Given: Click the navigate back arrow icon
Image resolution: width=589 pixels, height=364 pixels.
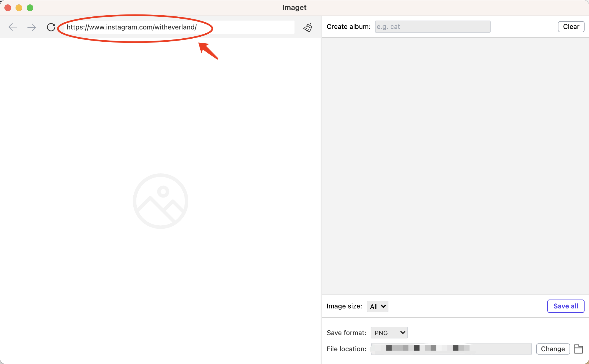Looking at the screenshot, I should point(12,27).
